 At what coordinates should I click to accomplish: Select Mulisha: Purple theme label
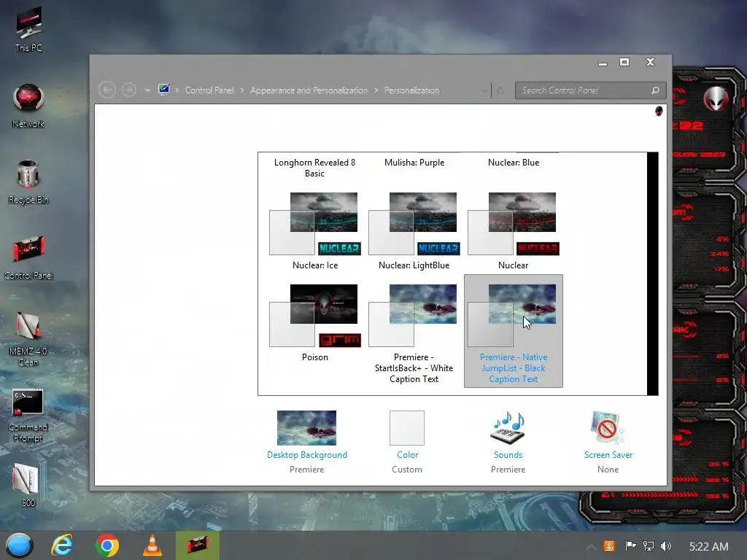tap(414, 163)
